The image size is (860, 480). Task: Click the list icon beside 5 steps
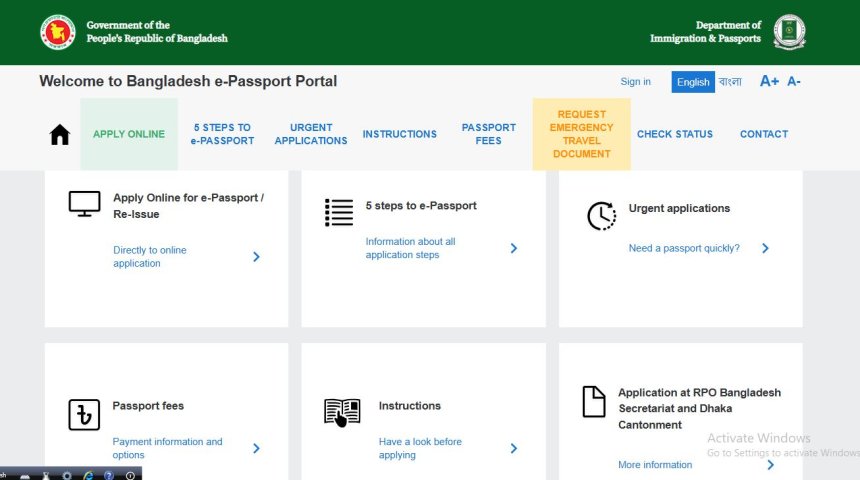(339, 212)
